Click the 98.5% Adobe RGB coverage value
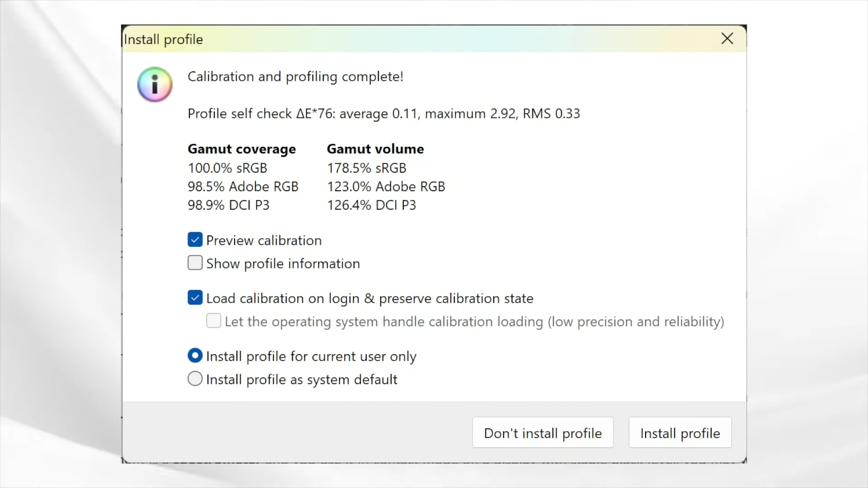 click(x=243, y=187)
